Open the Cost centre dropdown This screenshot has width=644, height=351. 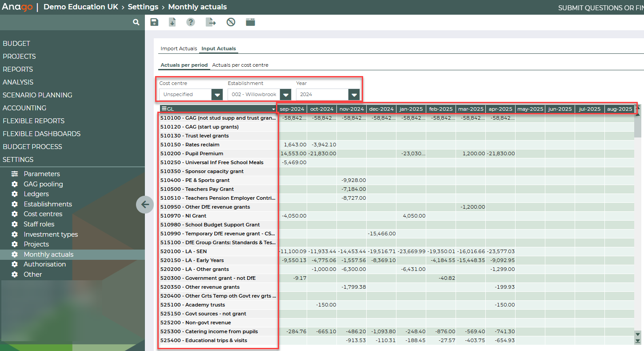[217, 94]
